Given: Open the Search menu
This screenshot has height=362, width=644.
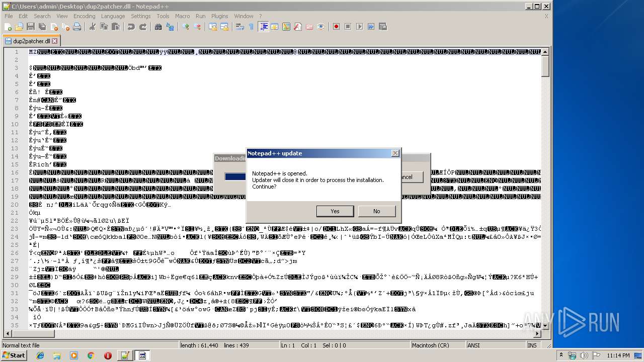Looking at the screenshot, I should (42, 16).
